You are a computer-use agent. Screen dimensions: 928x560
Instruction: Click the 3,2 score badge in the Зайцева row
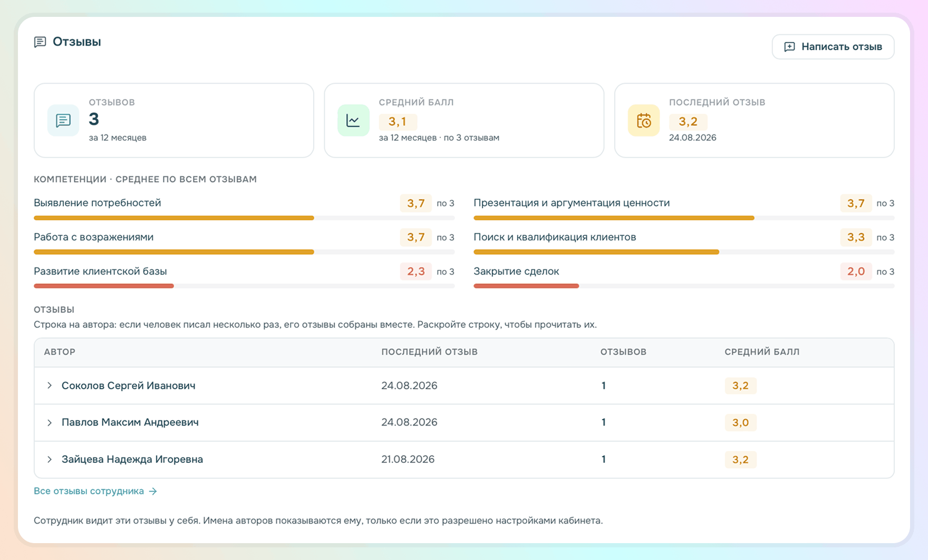click(x=740, y=459)
